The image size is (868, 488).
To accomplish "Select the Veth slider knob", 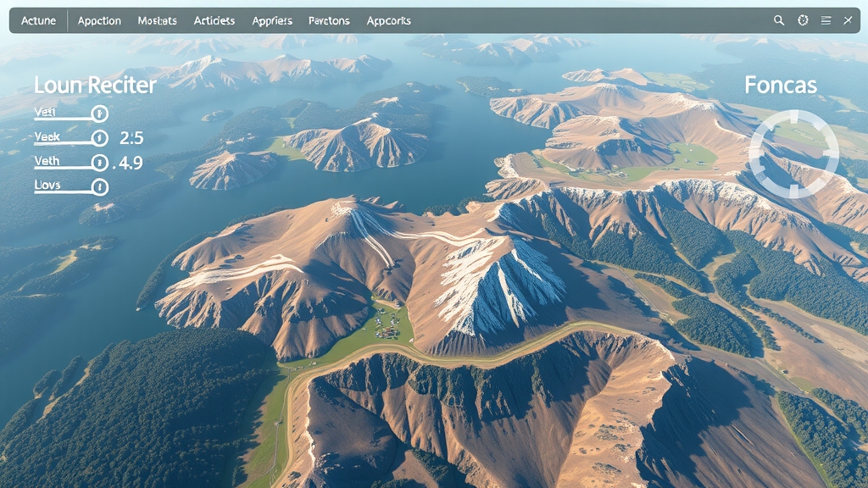I will (x=99, y=162).
